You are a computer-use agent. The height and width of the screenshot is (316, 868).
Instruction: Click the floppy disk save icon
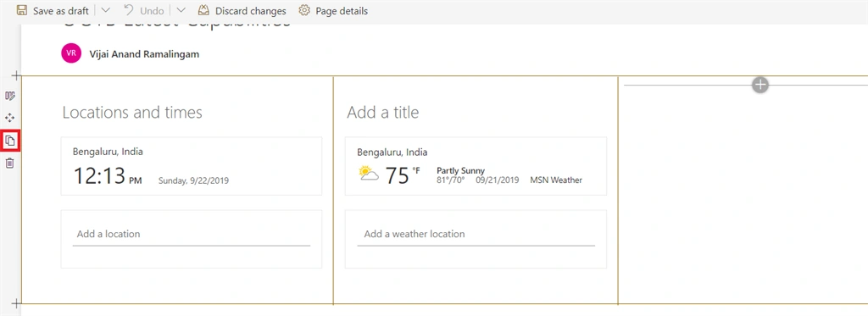[x=22, y=10]
